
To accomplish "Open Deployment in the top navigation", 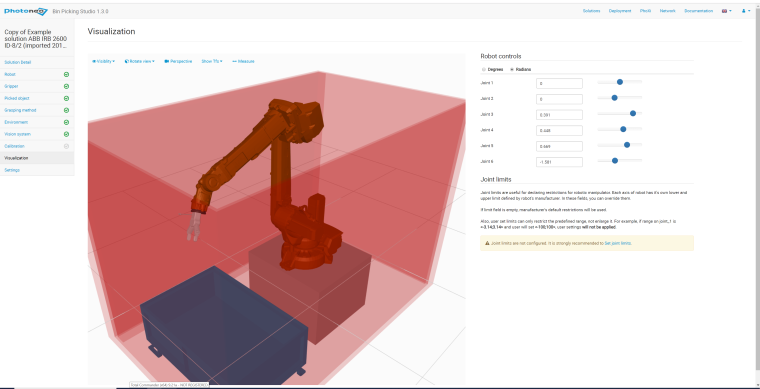I will pos(620,11).
